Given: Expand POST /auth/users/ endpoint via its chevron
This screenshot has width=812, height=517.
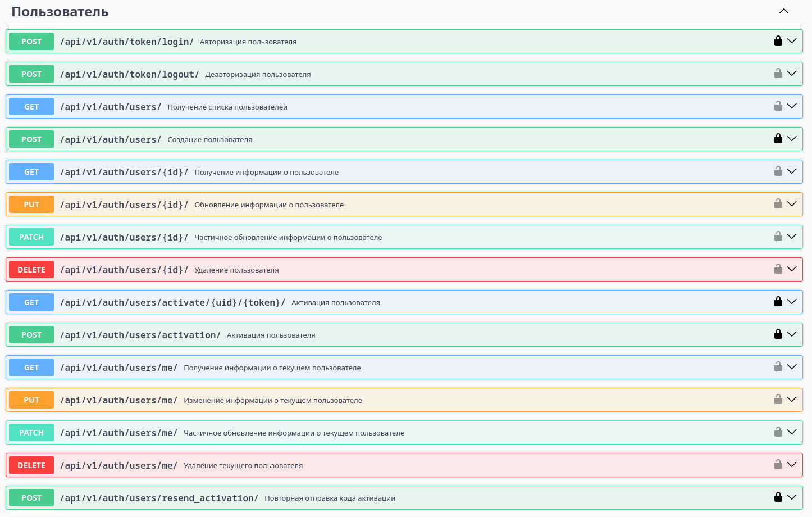Looking at the screenshot, I should click(x=792, y=139).
